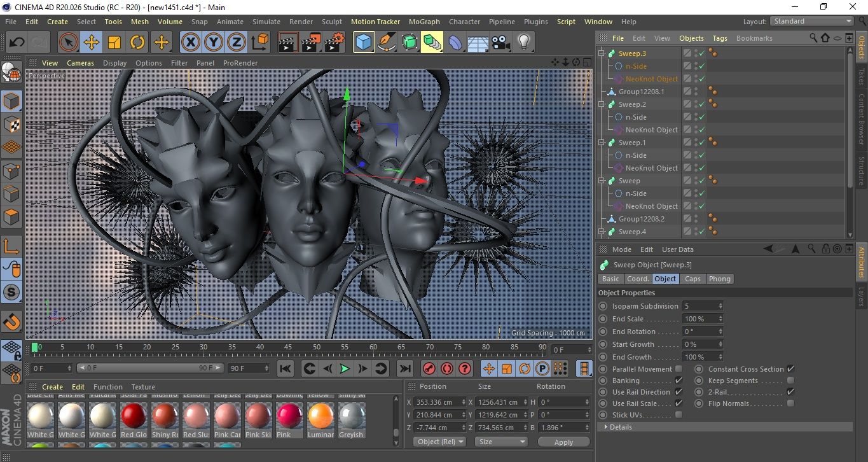Add a Cube primitive object
Image resolution: width=868 pixels, height=462 pixels.
[363, 43]
